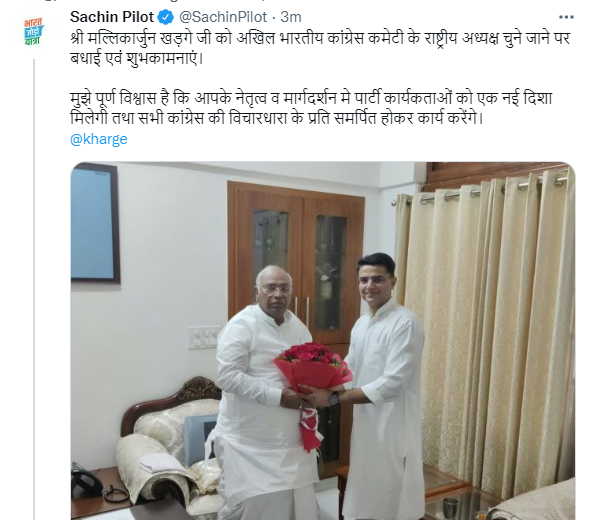Click the wooden cabinet in the photo
This screenshot has height=520, width=589.
pyautogui.click(x=296, y=263)
